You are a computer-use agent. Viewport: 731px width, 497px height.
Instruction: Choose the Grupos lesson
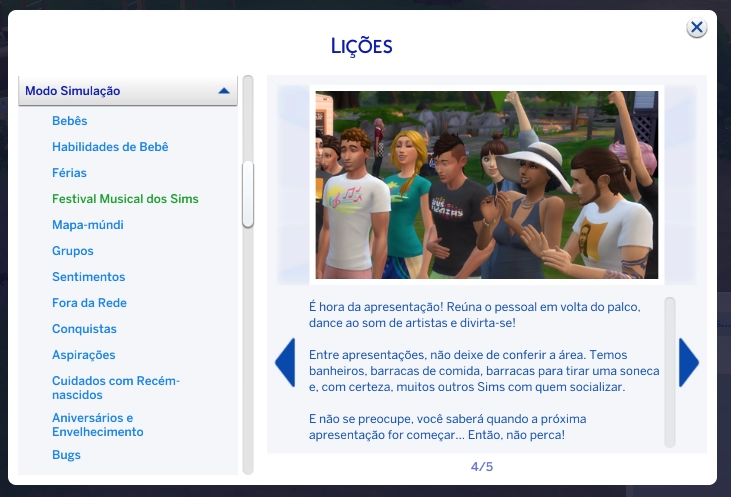73,251
